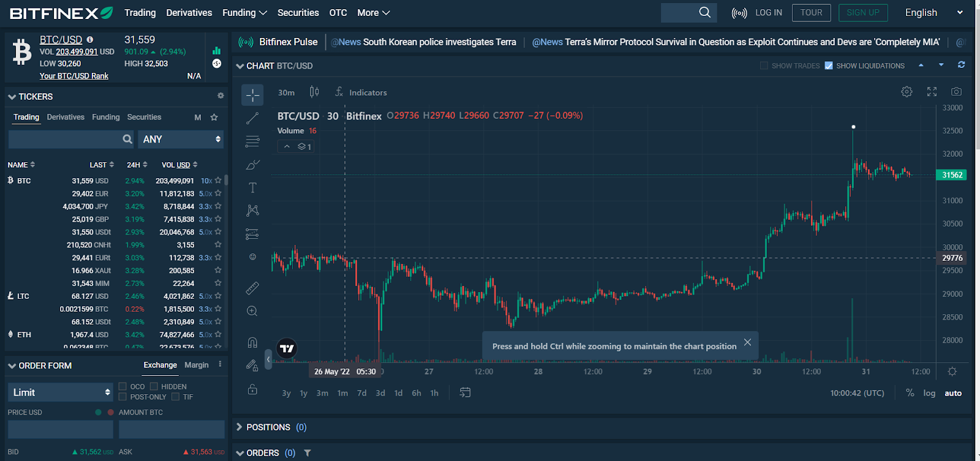Toggle log scale mode
The width and height of the screenshot is (980, 461).
[x=929, y=393]
